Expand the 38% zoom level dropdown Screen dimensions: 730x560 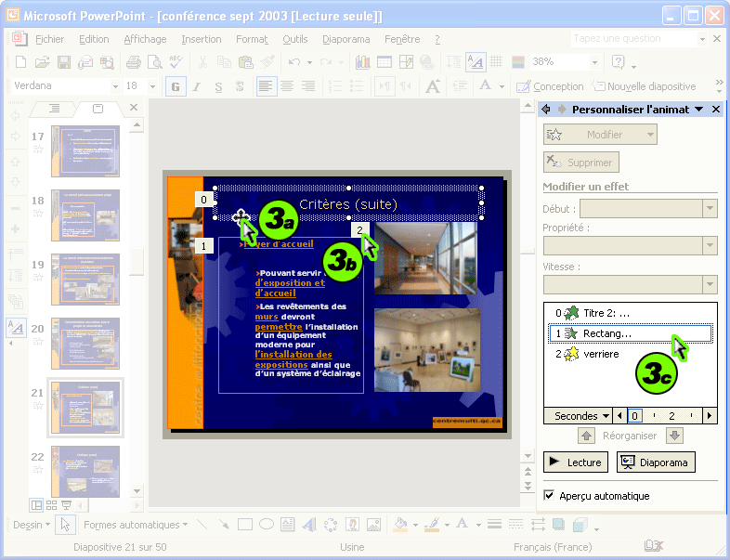click(x=593, y=62)
